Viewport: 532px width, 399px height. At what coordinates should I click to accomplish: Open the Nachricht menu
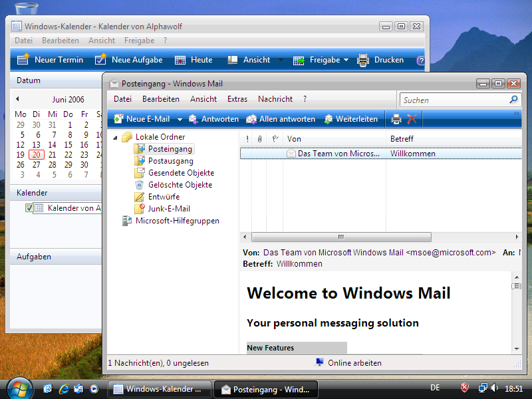[275, 99]
